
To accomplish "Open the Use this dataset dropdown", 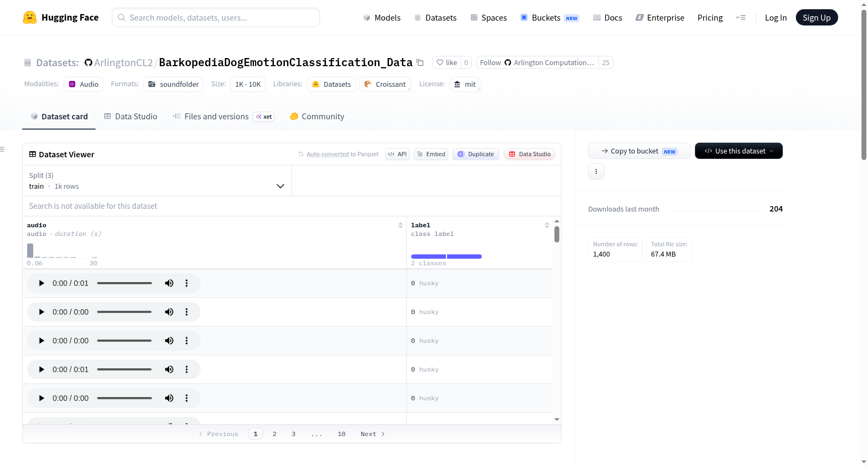I will tap(739, 151).
